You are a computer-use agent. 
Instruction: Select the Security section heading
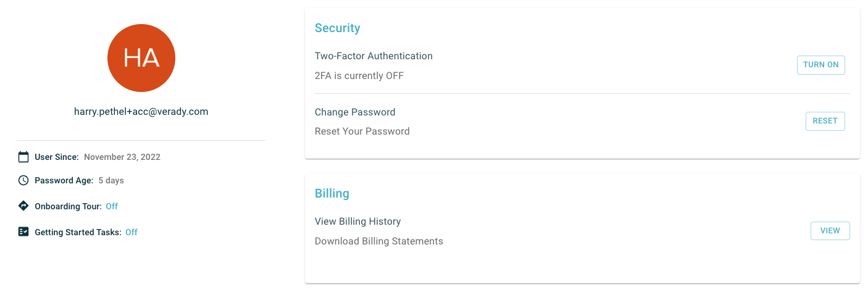point(338,28)
